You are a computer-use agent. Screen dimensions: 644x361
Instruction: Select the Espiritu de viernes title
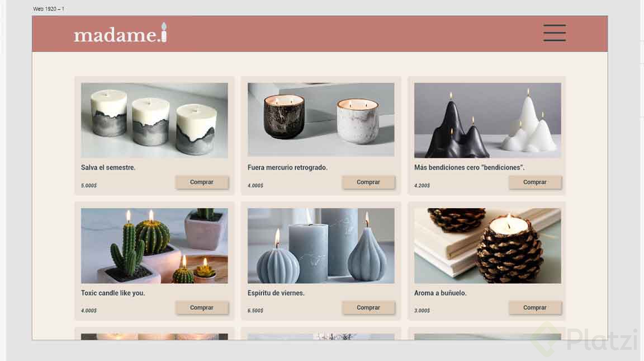coord(276,293)
